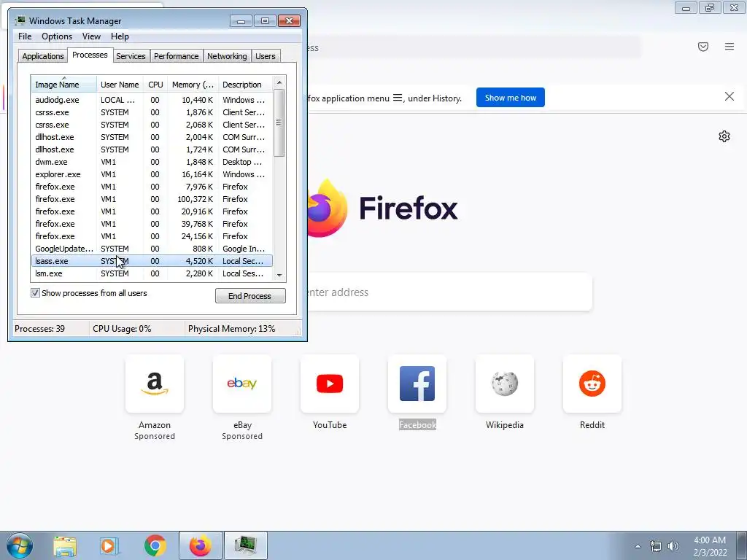Select firefox.exe using 100,372 K memory

click(x=152, y=199)
